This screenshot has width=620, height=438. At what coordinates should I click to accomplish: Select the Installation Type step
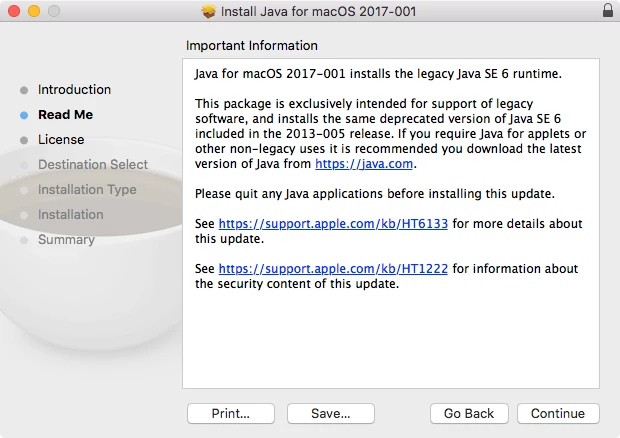pyautogui.click(x=87, y=189)
